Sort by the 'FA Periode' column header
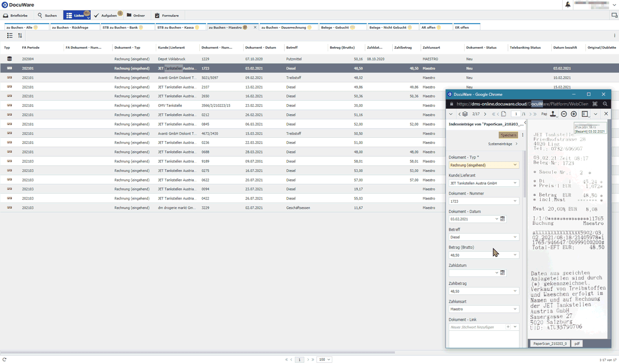The image size is (619, 364). click(31, 47)
